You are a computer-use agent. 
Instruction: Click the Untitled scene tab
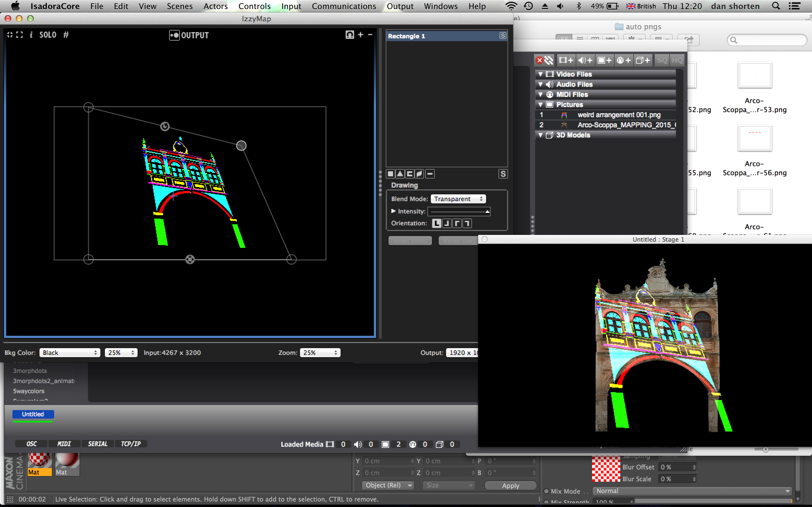tap(33, 414)
